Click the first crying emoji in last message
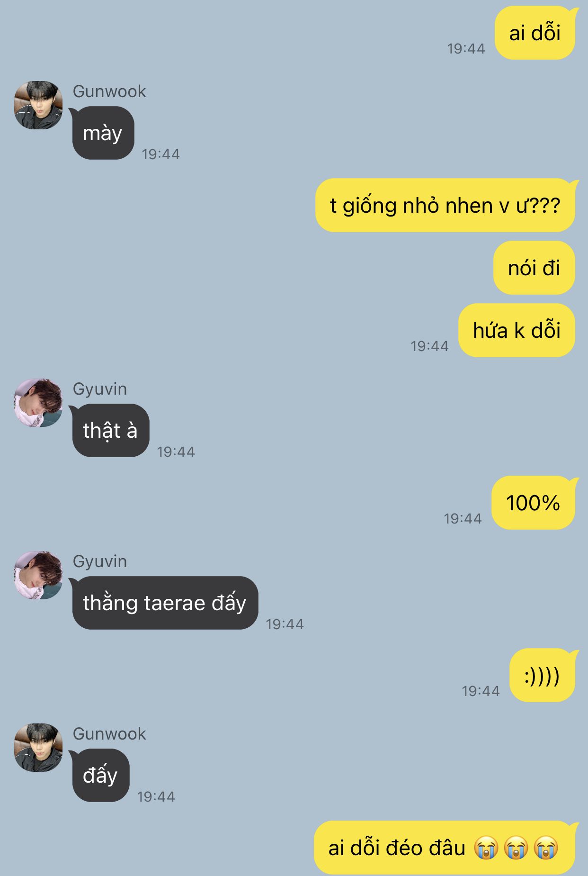 pyautogui.click(x=487, y=848)
